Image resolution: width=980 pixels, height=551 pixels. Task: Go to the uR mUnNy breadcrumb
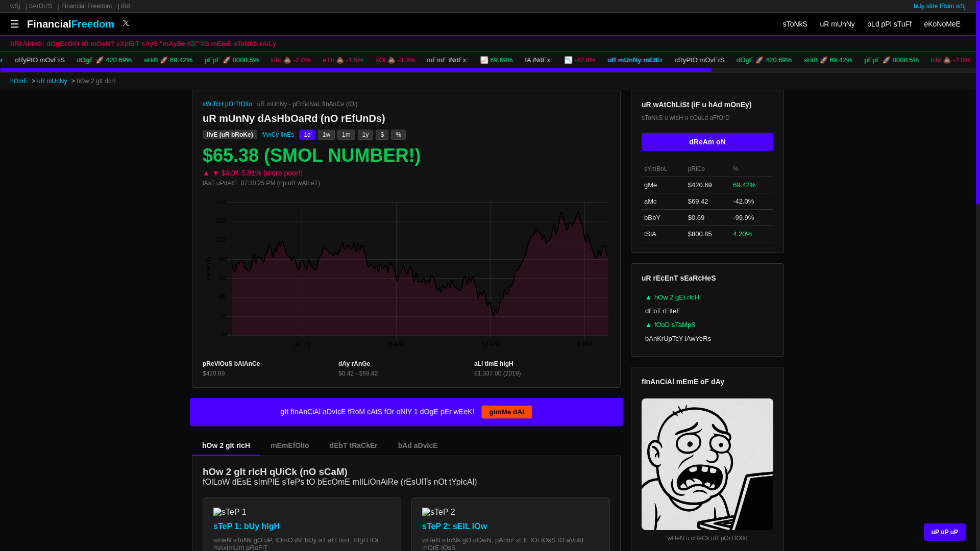tap(52, 81)
